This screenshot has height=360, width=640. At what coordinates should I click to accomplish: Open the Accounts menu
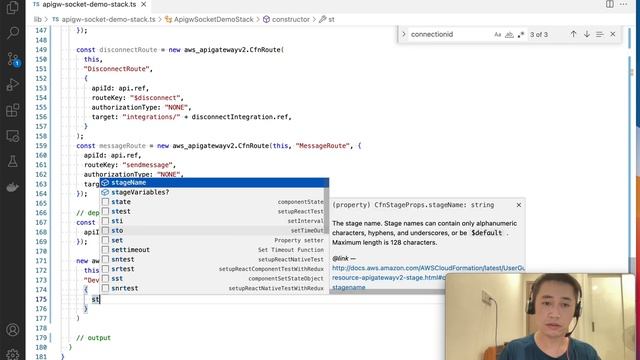click(x=13, y=329)
